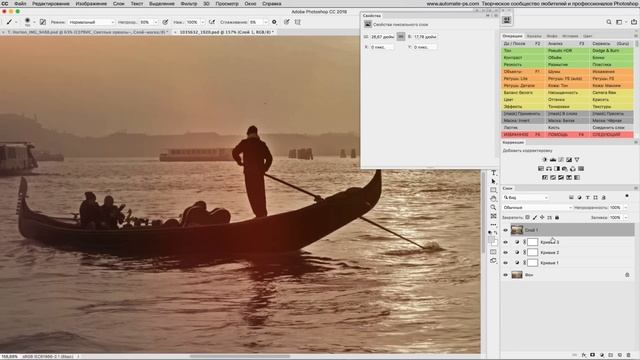Add a Hue/Saturation adjustment icon
Screen dimensions: 640x360
click(x=541, y=169)
